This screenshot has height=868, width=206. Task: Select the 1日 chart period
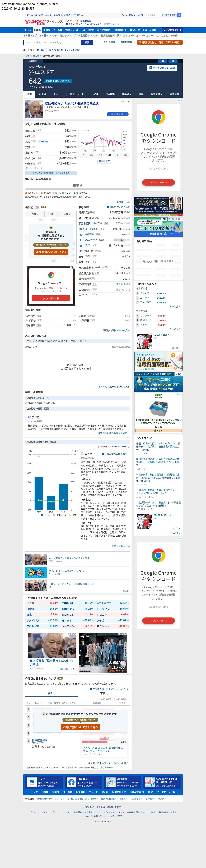point(83,155)
